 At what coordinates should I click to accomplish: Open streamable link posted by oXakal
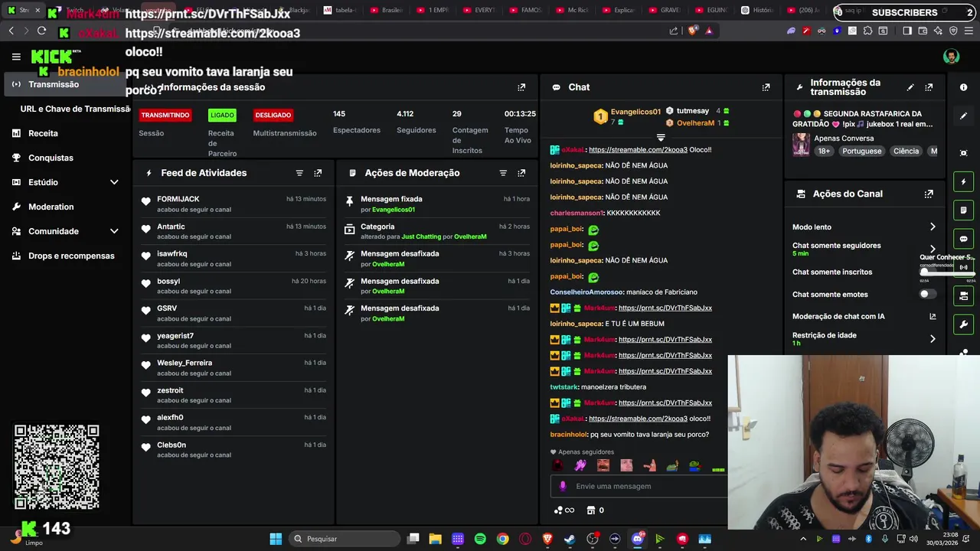(x=638, y=150)
